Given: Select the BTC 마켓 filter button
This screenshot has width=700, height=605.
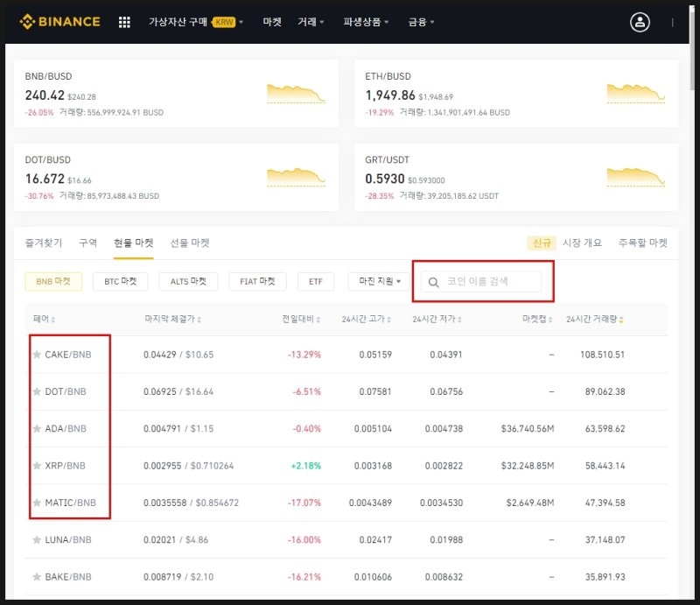Looking at the screenshot, I should [120, 281].
